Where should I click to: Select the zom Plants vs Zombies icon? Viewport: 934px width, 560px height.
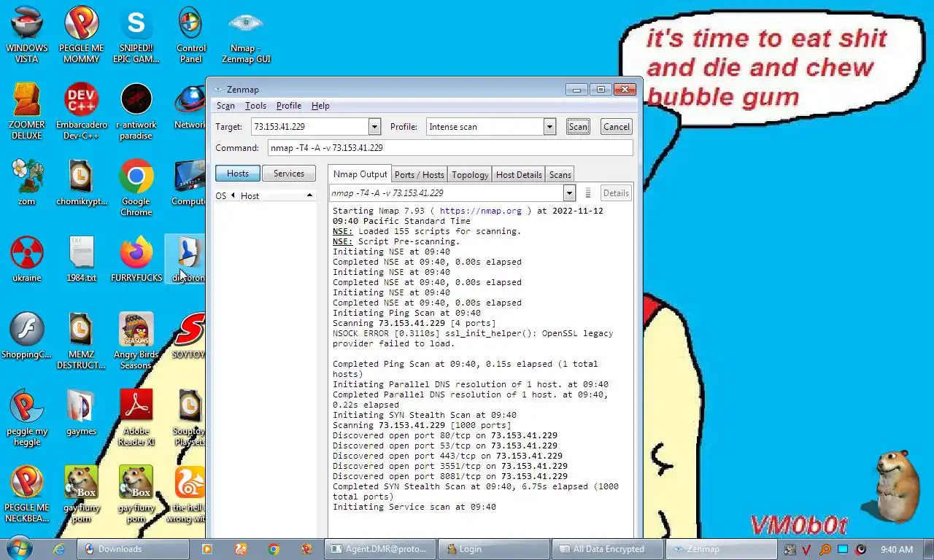pos(27,182)
